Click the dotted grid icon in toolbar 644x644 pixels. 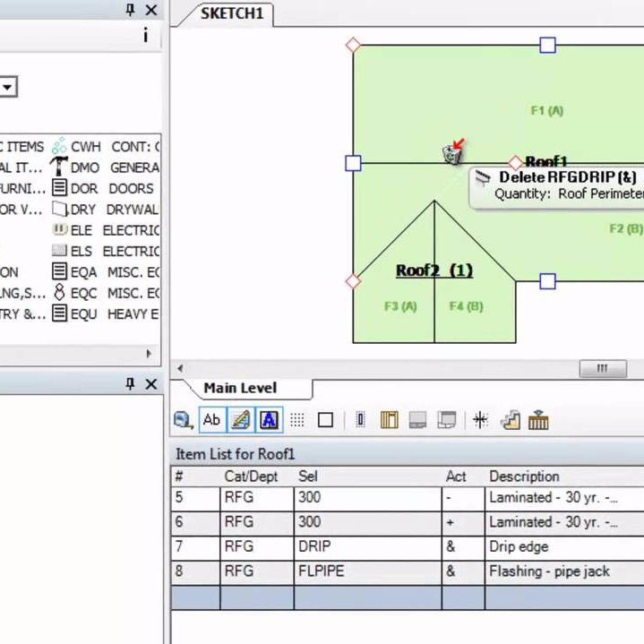pos(297,420)
